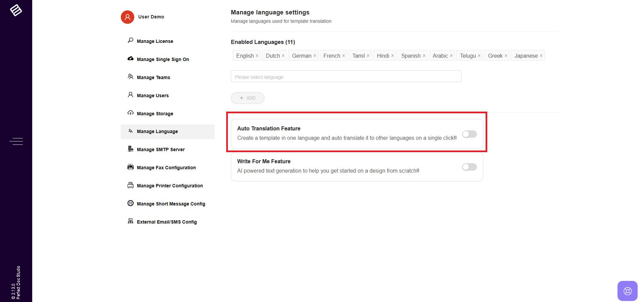Open Manage Teams settings
Image resolution: width=644 pixels, height=302 pixels.
click(153, 77)
